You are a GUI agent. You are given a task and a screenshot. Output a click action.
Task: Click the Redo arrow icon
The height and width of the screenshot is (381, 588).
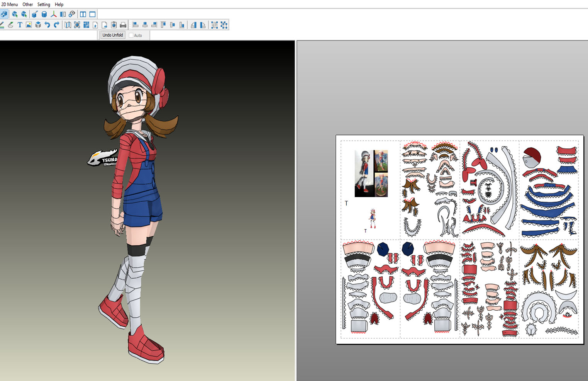[x=56, y=24]
